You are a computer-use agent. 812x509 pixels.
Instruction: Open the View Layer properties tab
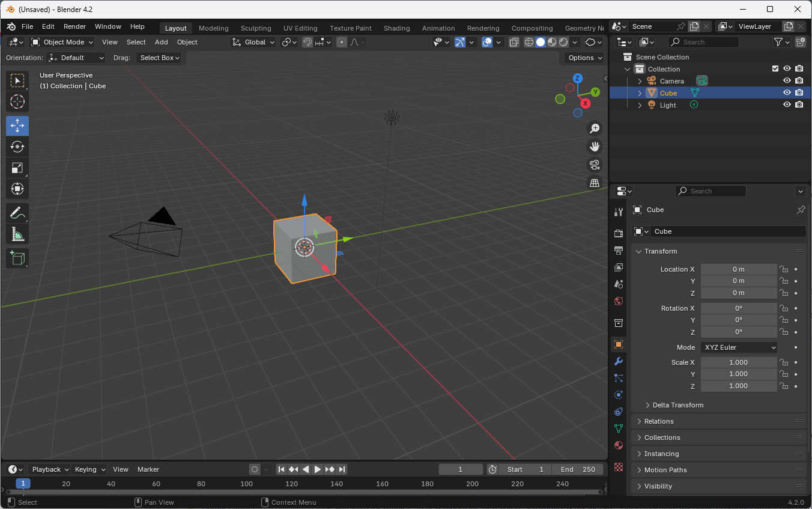(x=619, y=267)
